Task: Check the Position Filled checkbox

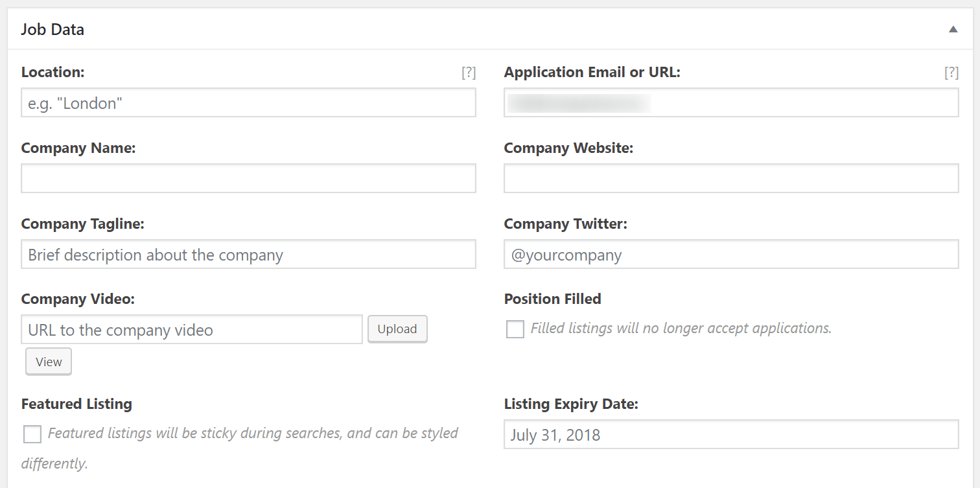Action: pyautogui.click(x=515, y=329)
